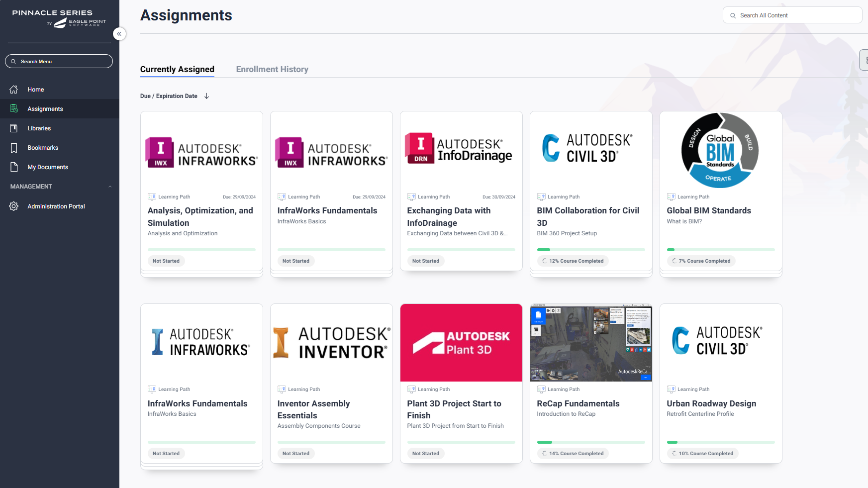
Task: Open ReCap Fundamentals course title
Action: [578, 403]
